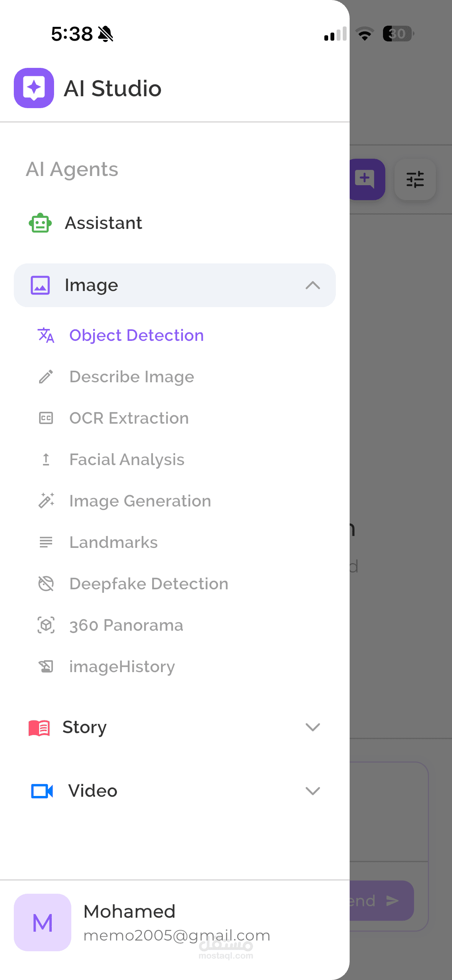Collapse the Image section chevron
The height and width of the screenshot is (980, 452).
tap(312, 285)
